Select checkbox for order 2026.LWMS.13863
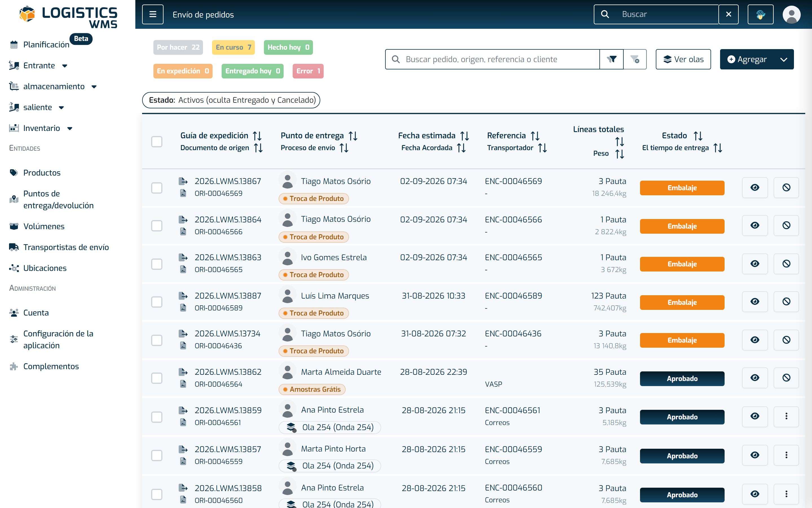Screen dimensions: 812x508 (x=157, y=264)
